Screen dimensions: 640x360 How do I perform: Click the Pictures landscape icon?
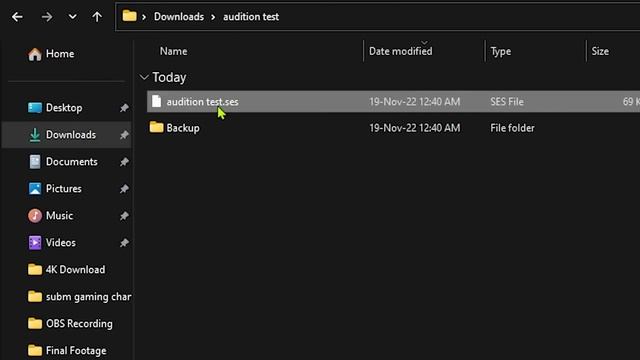[35, 189]
